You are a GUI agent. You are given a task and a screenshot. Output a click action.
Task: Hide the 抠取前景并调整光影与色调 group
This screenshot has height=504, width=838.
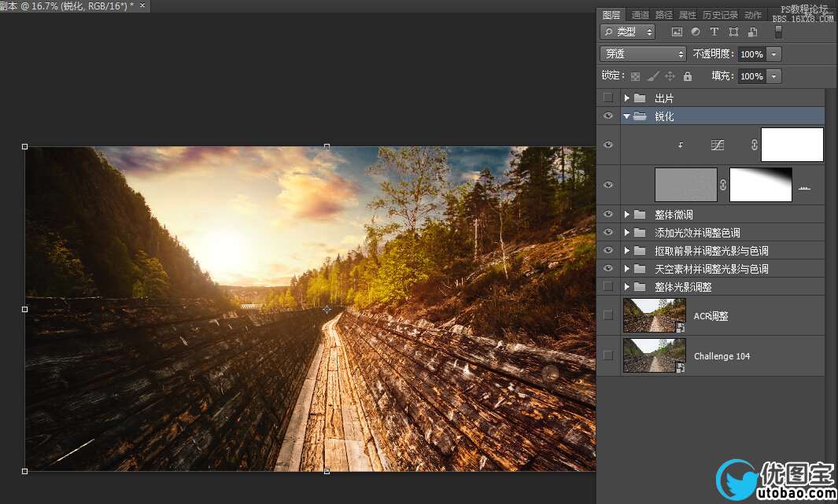pos(607,251)
